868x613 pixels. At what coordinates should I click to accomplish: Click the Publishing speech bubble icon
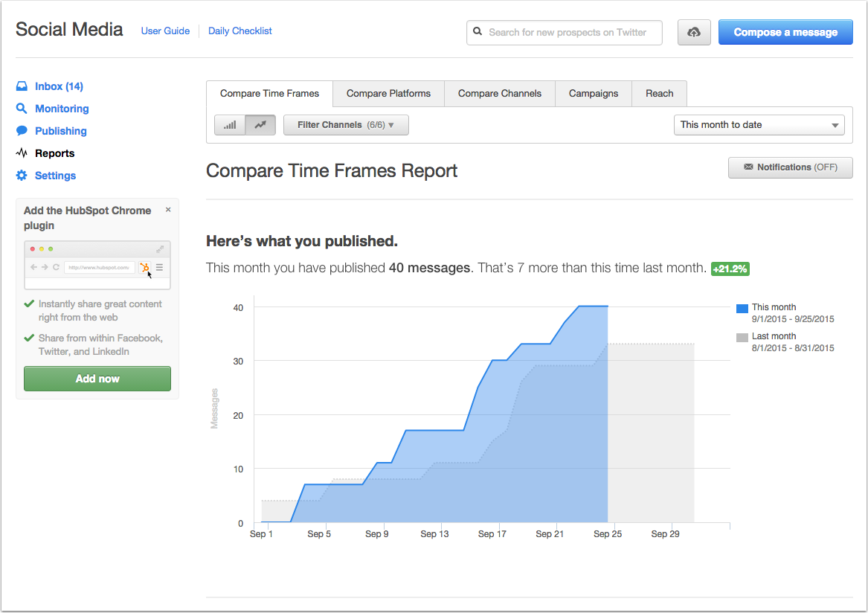(x=22, y=131)
